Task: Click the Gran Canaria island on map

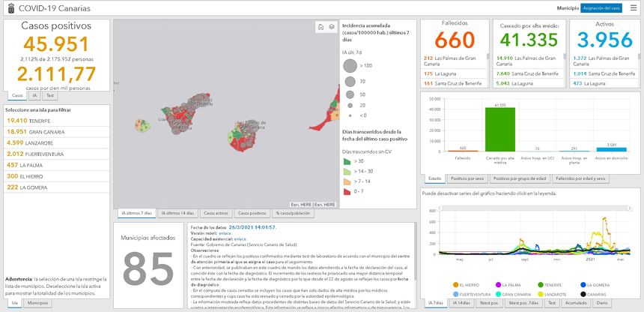Action: 240,137
